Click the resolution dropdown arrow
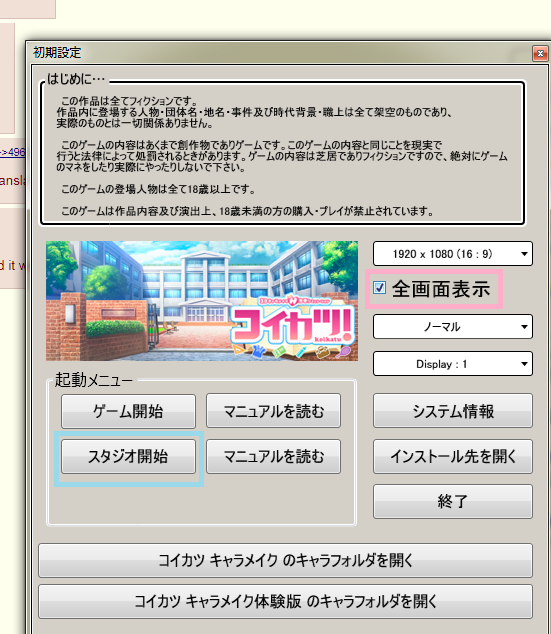Image resolution: width=551 pixels, height=634 pixels. tap(524, 254)
